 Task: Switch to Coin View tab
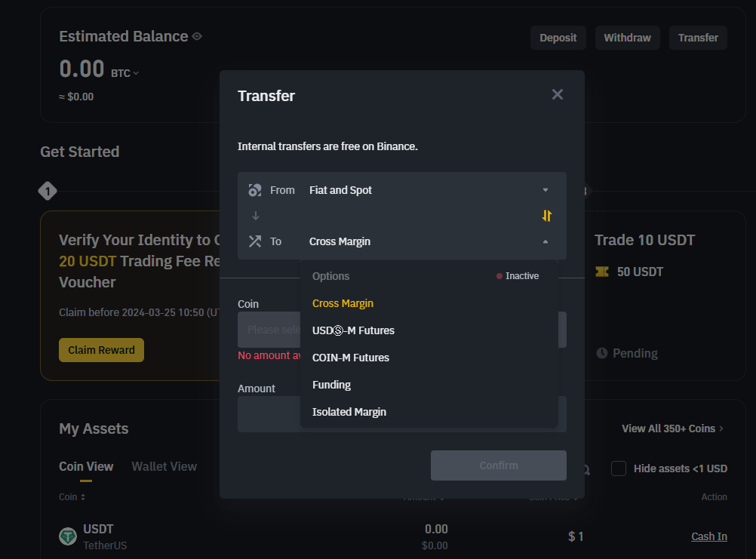tap(86, 466)
